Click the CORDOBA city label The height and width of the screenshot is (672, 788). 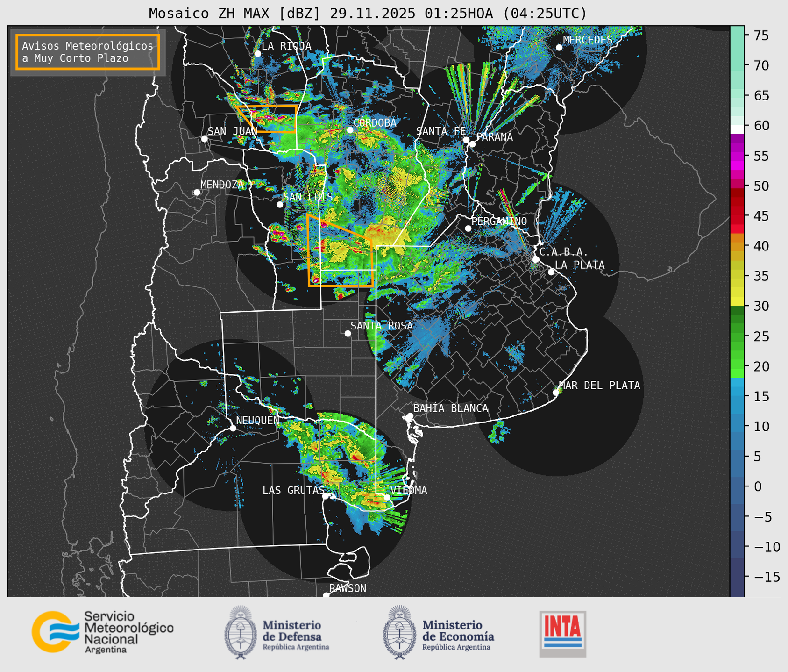click(x=375, y=123)
